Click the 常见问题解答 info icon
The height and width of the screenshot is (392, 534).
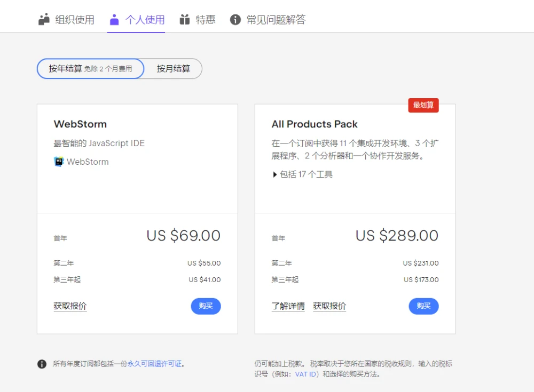235,19
